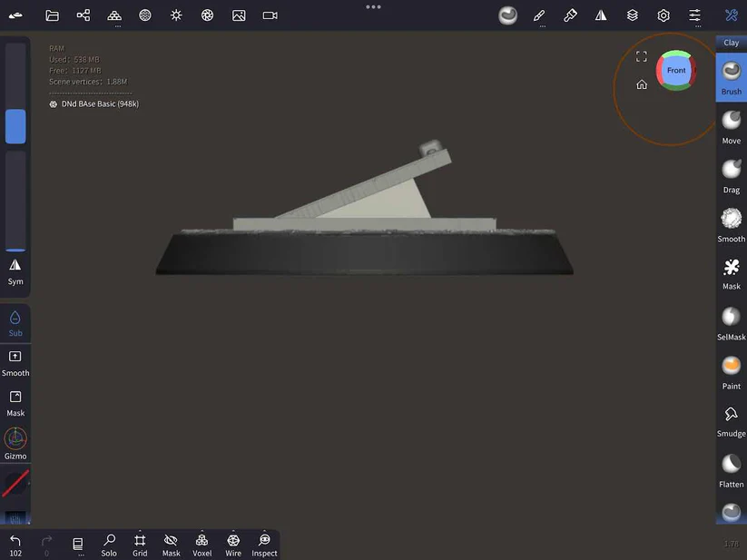Click the Clay tool header tab

click(x=732, y=43)
